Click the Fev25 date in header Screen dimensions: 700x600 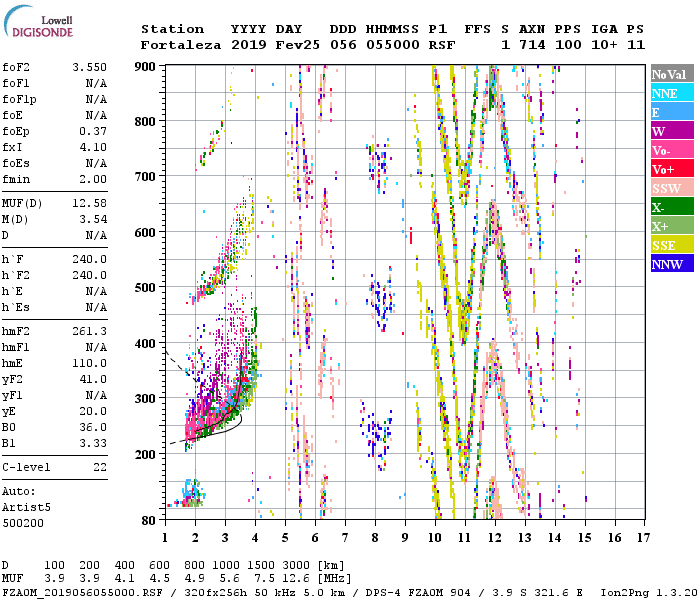coord(298,45)
